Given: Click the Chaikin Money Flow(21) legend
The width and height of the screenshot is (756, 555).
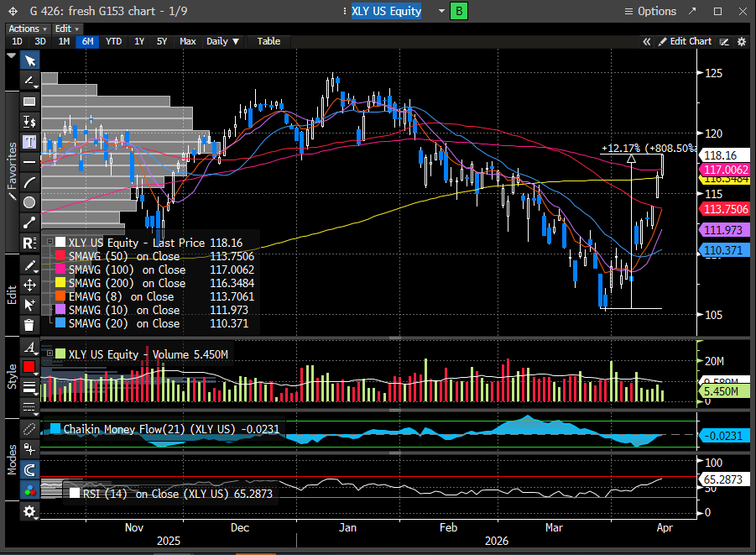Looking at the screenshot, I should tap(164, 429).
